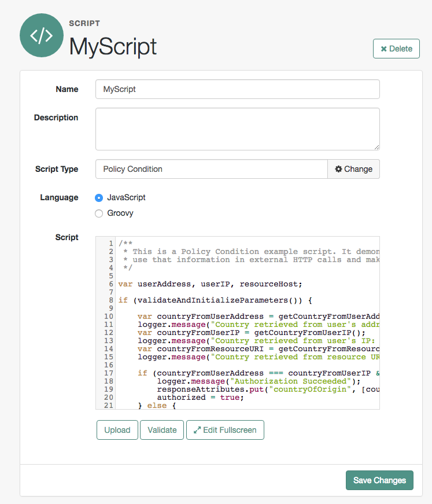Click the MyScript page title
432x504 pixels.
coord(113,47)
